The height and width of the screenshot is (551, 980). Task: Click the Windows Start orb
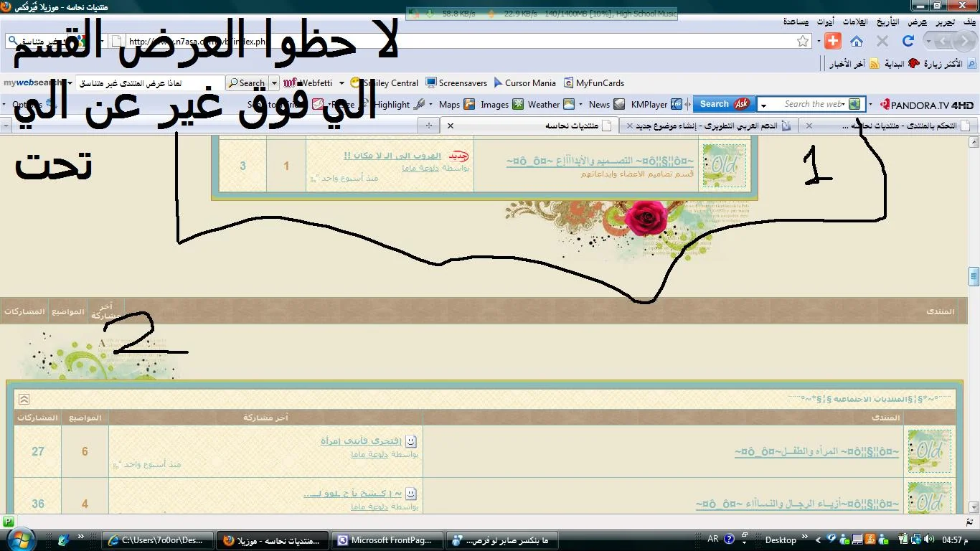17,540
